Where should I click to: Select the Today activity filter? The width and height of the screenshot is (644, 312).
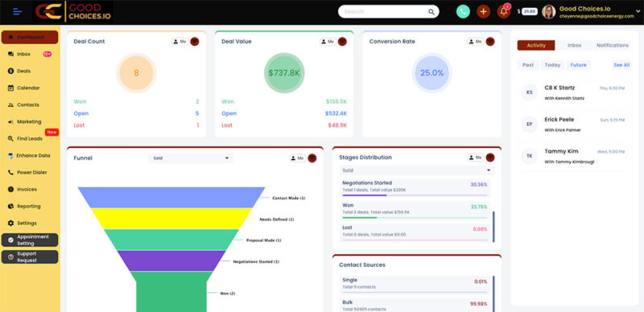point(552,65)
